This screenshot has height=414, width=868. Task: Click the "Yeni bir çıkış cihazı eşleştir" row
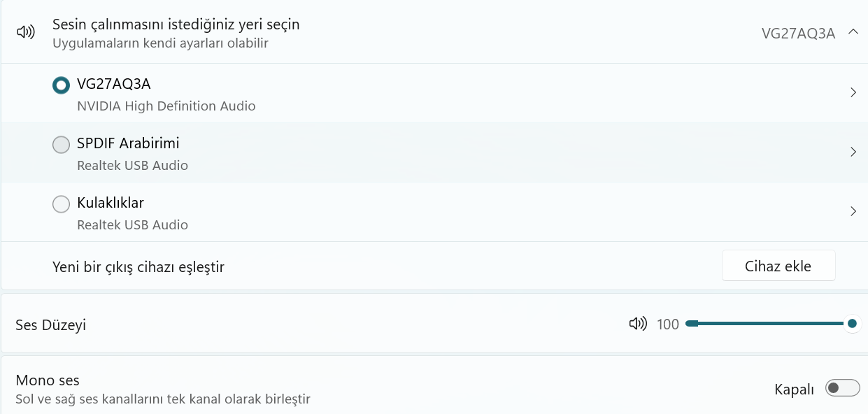pos(138,266)
